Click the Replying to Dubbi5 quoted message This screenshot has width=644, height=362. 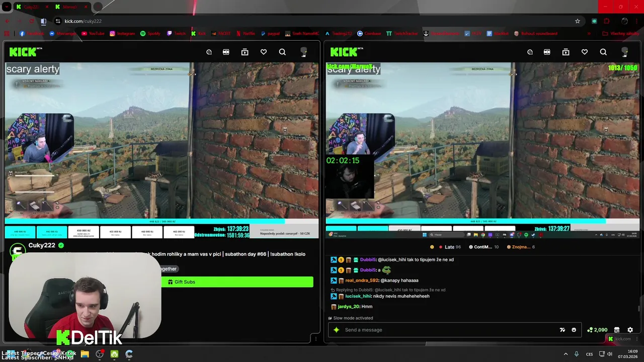[x=388, y=290]
